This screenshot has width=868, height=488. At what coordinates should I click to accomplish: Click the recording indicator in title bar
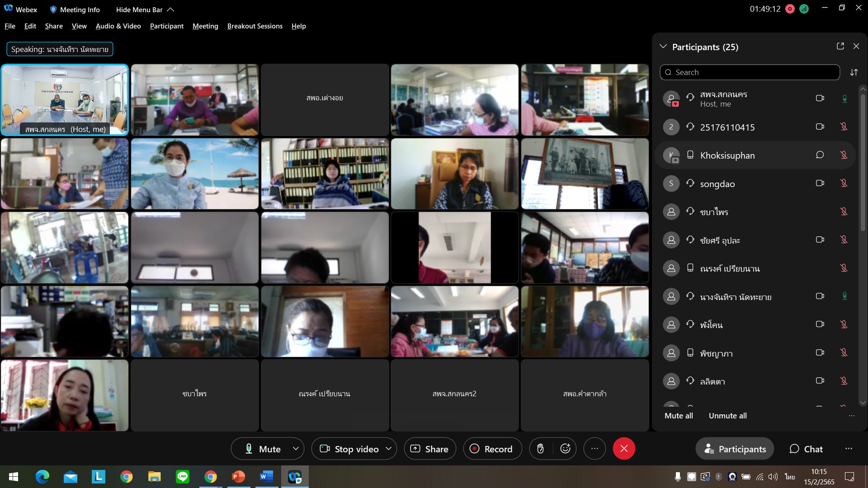pos(790,9)
